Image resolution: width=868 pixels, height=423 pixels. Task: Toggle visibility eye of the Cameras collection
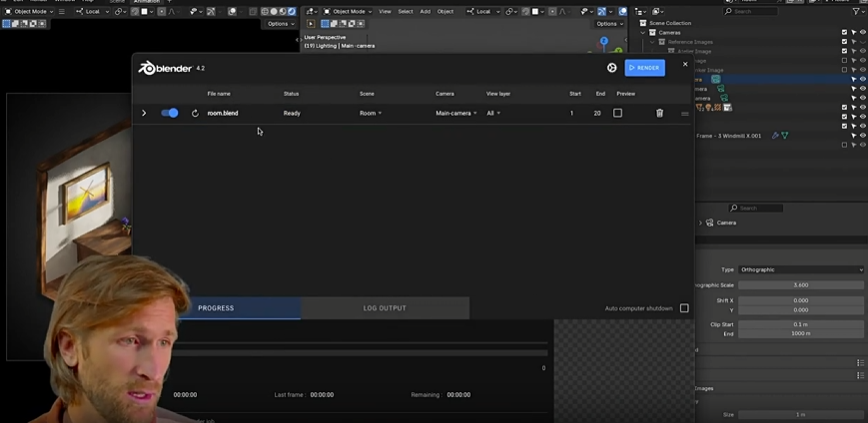863,32
